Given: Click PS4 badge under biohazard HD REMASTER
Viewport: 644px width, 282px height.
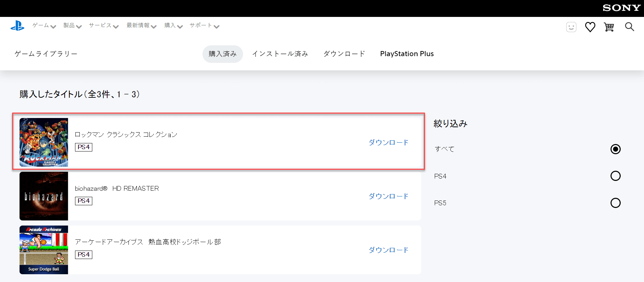Looking at the screenshot, I should (84, 201).
